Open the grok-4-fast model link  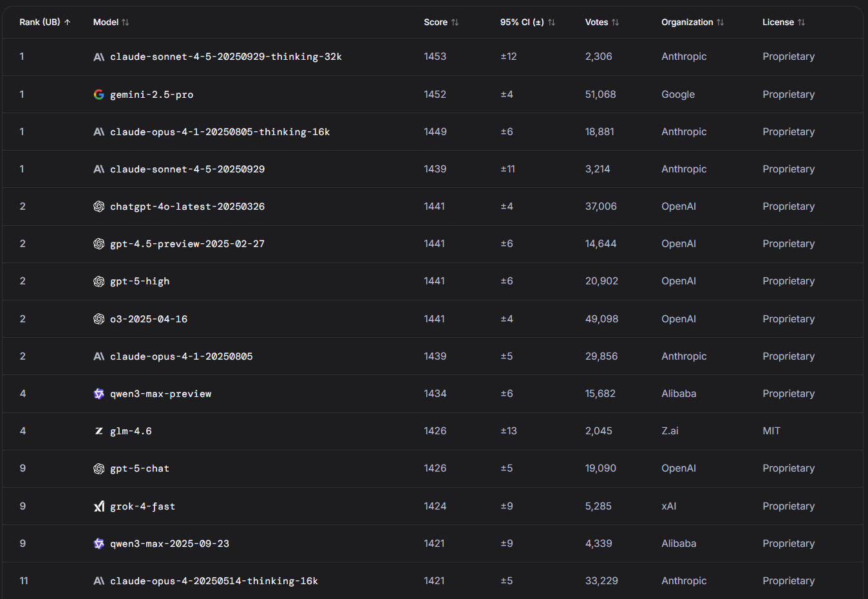click(x=143, y=506)
